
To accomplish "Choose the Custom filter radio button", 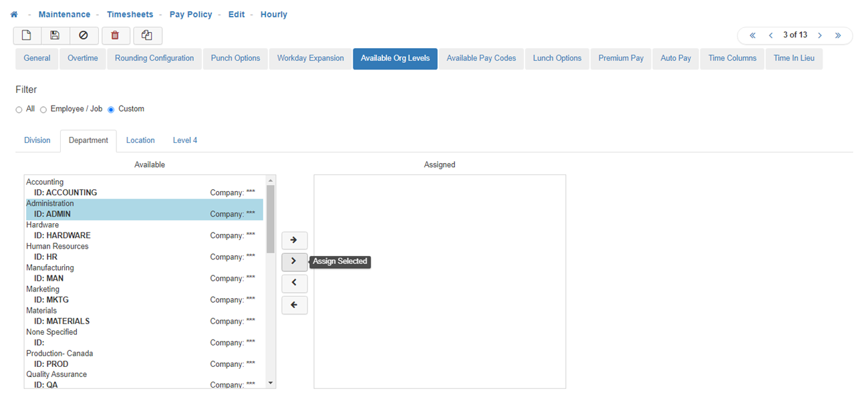I will pyautogui.click(x=111, y=110).
